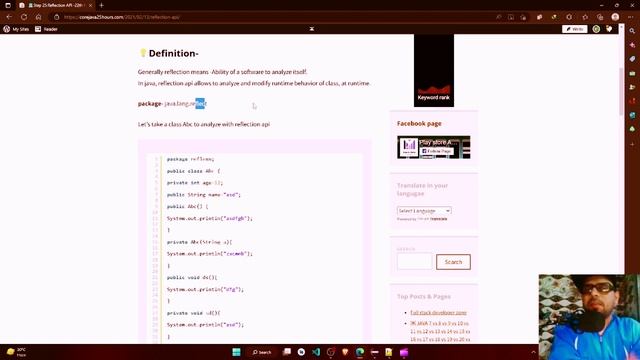Viewport: 640px width, 360px height.
Task: Open Visual Studio Code from taskbar
Action: tap(316, 352)
